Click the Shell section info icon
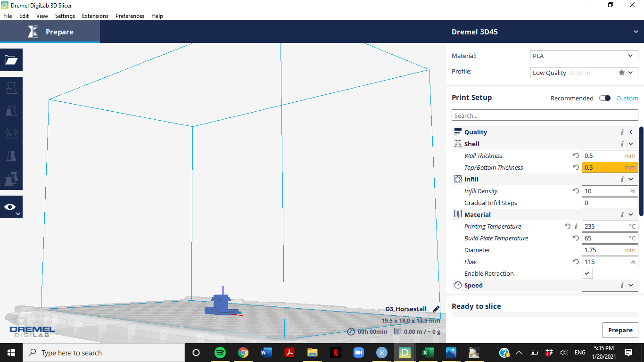The image size is (644, 362). click(622, 144)
